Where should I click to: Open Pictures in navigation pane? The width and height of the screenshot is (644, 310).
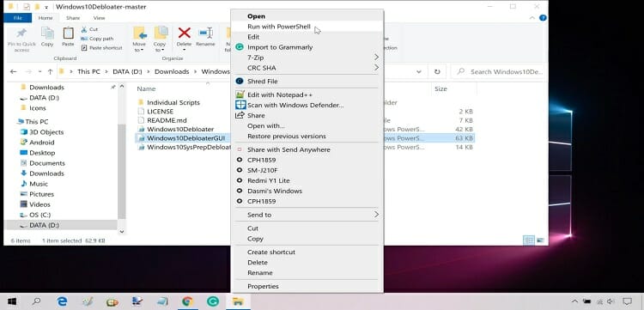41,194
